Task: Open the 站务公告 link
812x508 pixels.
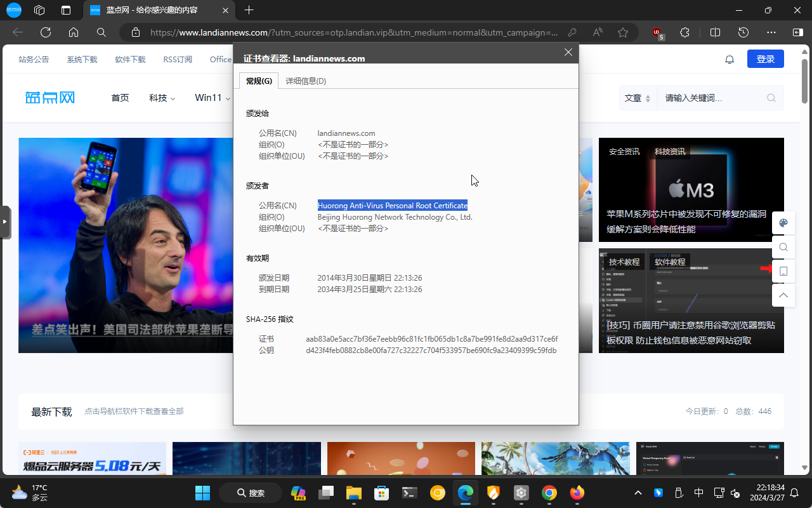Action: [x=34, y=59]
